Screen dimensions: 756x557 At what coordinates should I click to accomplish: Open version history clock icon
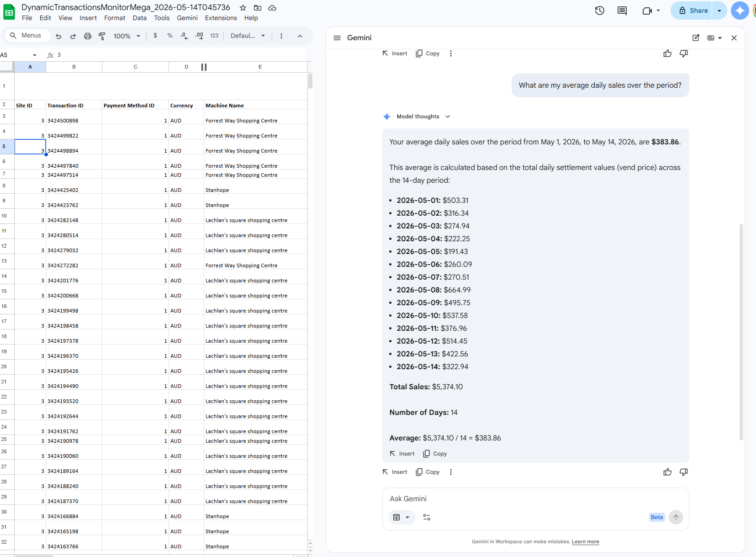coord(600,11)
